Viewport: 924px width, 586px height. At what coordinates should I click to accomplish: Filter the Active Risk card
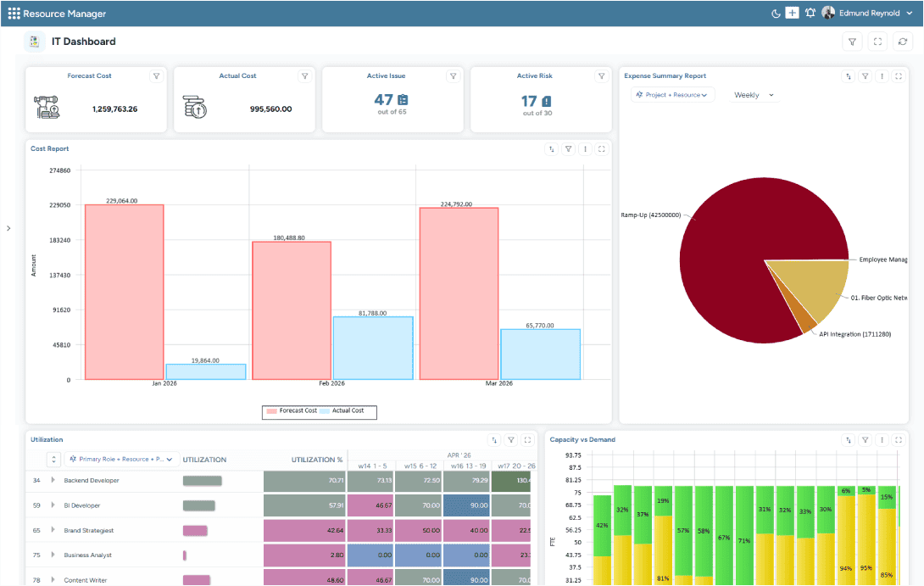click(602, 76)
